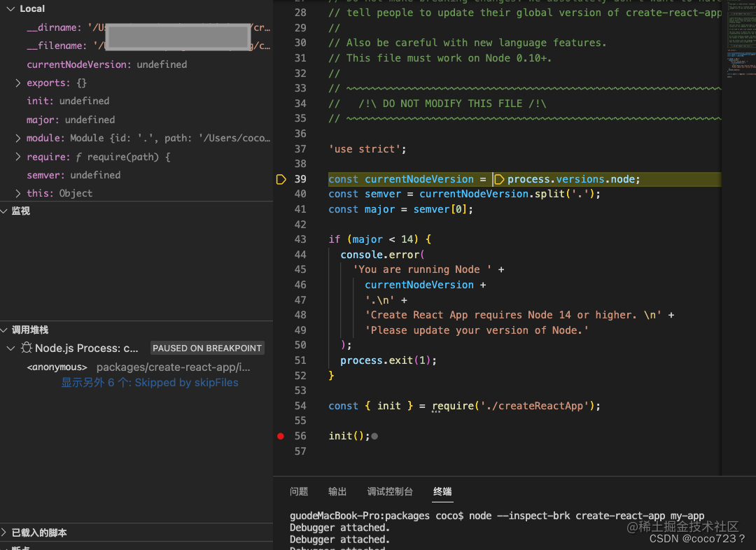
Task: Collapse the 监视 watch section
Action: (x=4, y=211)
